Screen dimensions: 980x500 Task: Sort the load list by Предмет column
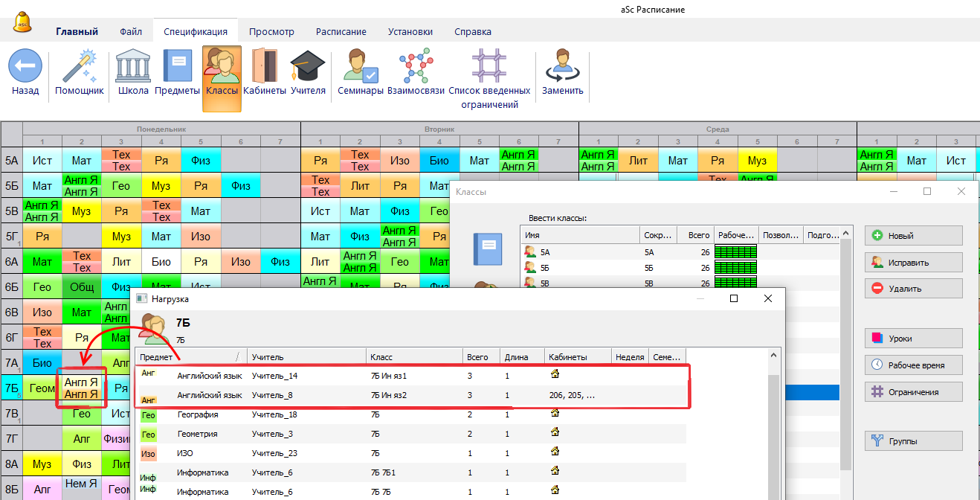pyautogui.click(x=186, y=357)
